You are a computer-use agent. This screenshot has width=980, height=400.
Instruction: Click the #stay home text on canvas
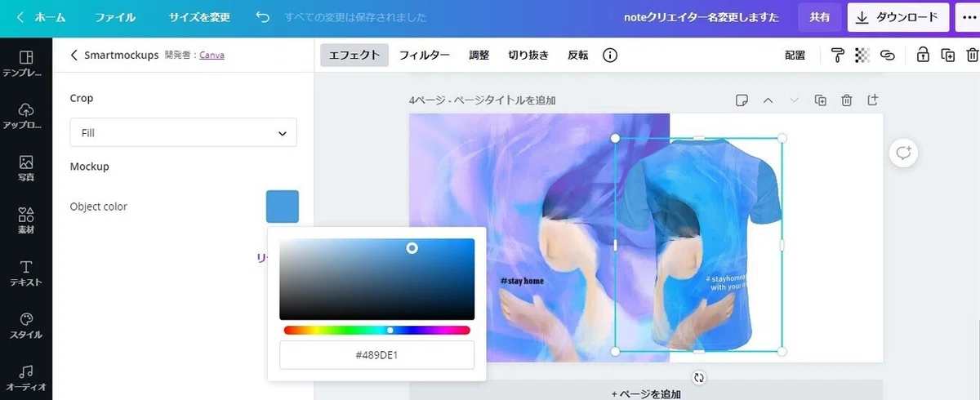pos(522,281)
